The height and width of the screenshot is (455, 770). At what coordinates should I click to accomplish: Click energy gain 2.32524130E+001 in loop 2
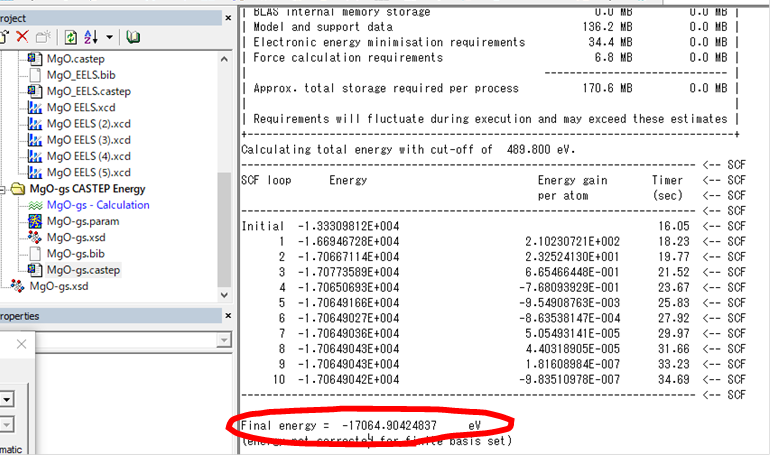point(573,257)
